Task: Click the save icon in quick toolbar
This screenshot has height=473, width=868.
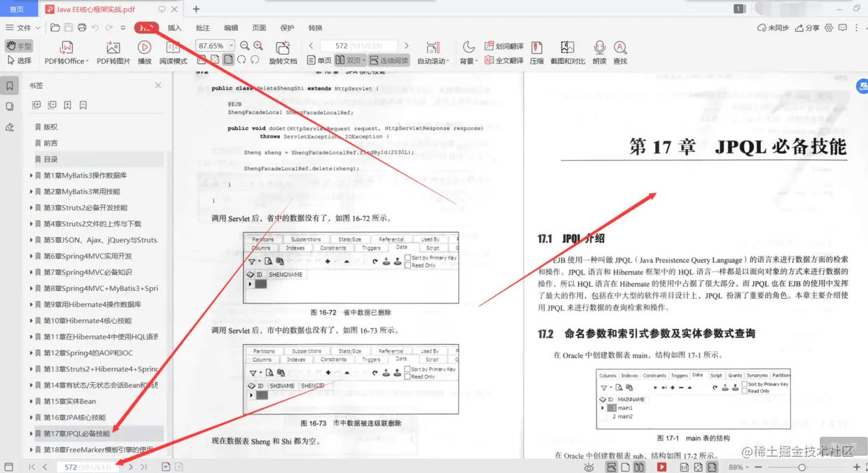Action: [69, 28]
